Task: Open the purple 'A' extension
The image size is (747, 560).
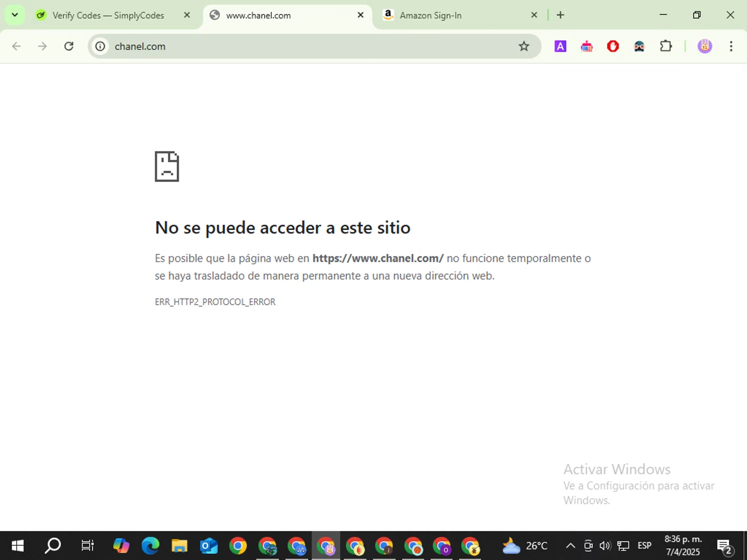Action: [560, 46]
